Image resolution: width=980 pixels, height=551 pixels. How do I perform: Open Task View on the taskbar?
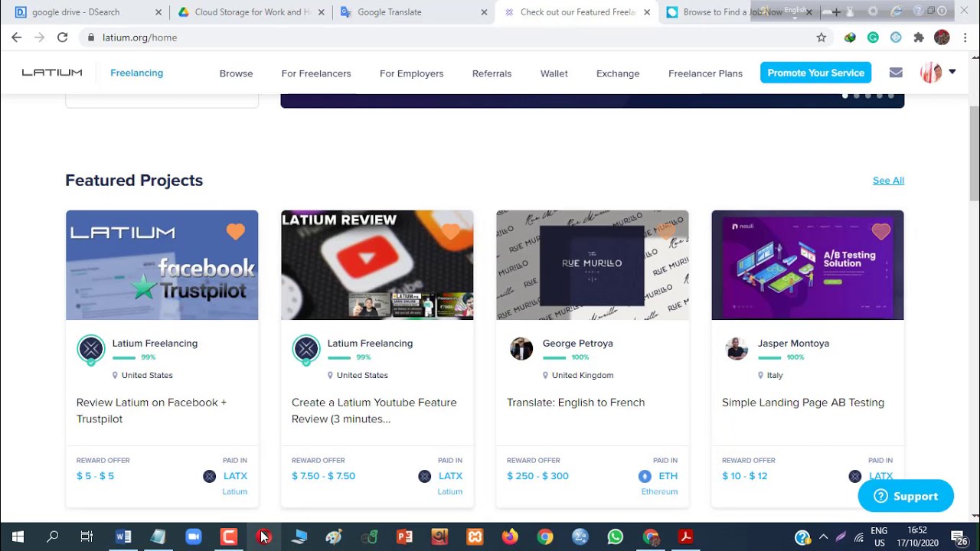pyautogui.click(x=87, y=537)
